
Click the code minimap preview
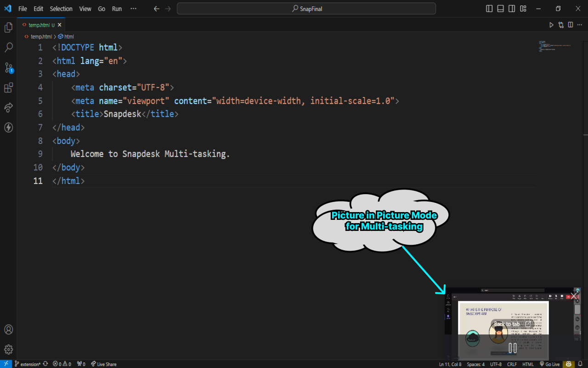pyautogui.click(x=556, y=46)
